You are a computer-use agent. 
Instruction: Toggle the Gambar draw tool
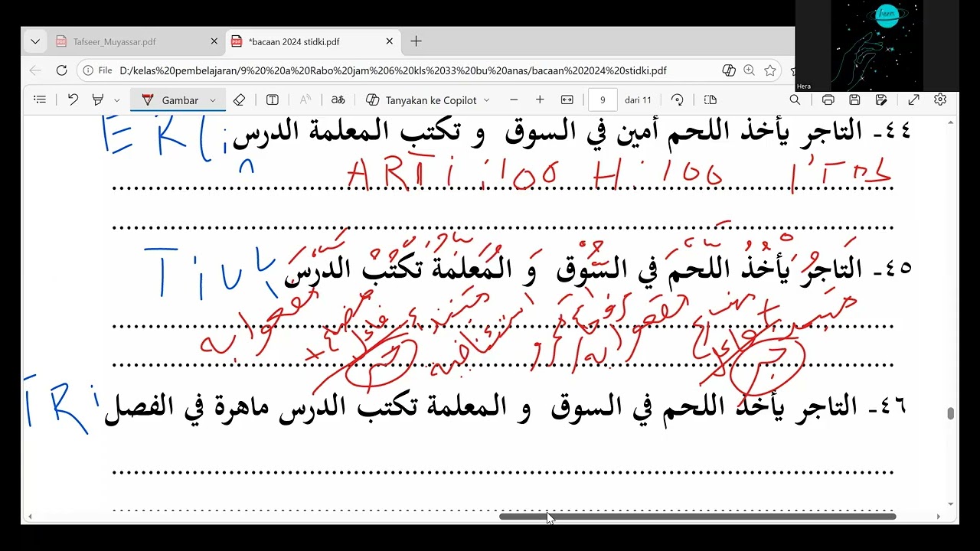(170, 100)
